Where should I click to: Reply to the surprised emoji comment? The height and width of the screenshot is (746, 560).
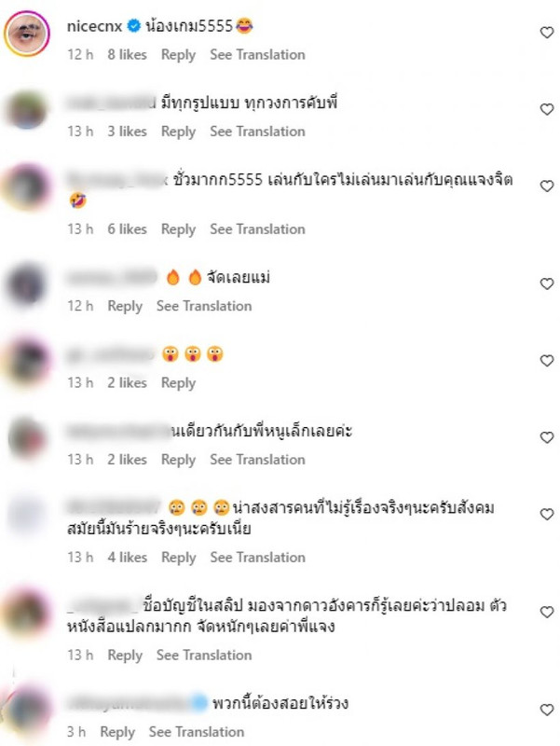click(178, 383)
